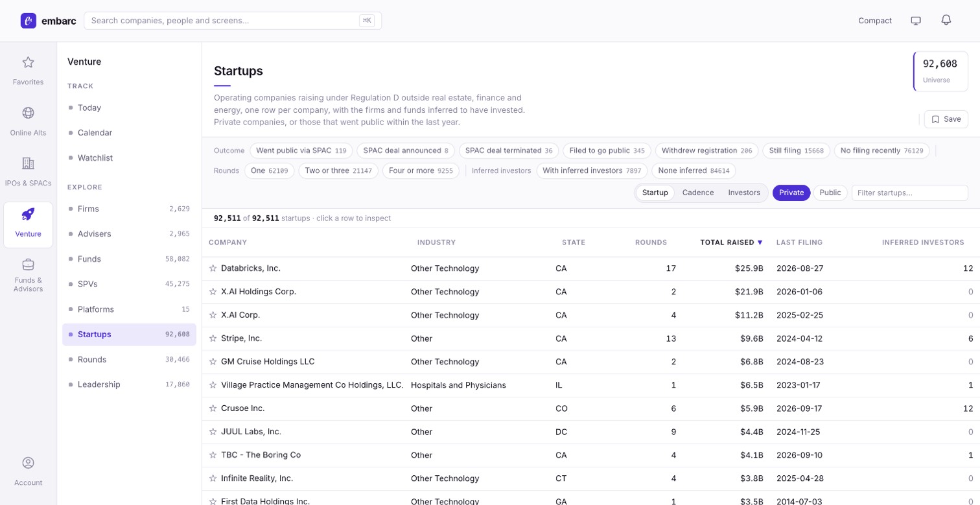Open IPOs & SPACs building icon
The height and width of the screenshot is (505, 980).
[28, 163]
